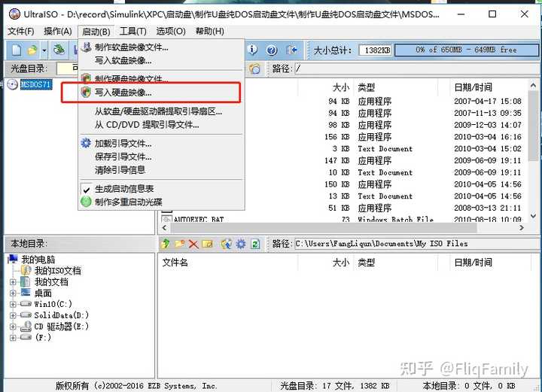
Task: Expand the SolidData(D:) tree node
Action: pyautogui.click(x=13, y=315)
